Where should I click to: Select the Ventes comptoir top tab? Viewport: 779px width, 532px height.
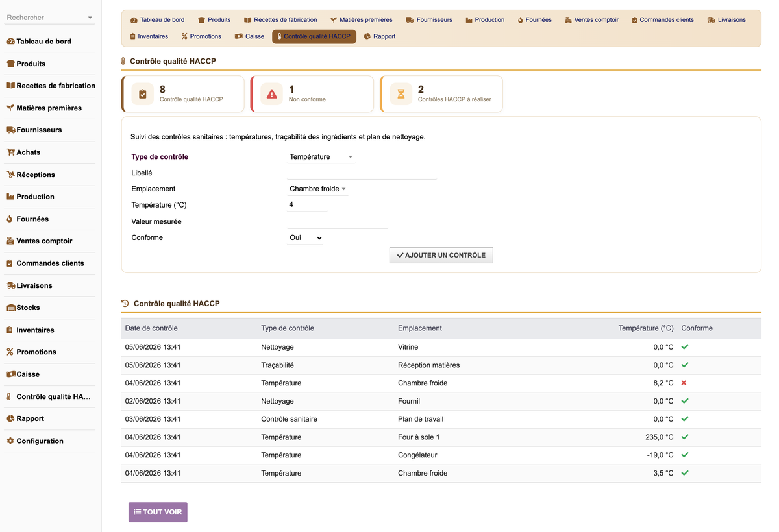591,20
